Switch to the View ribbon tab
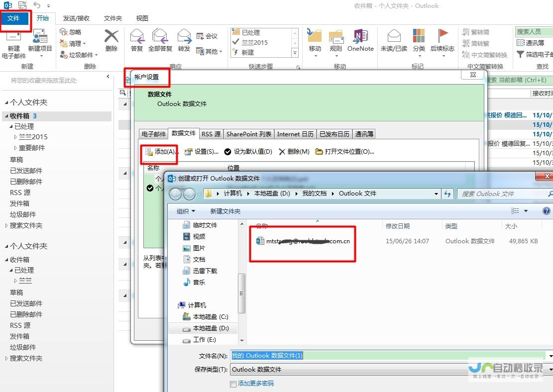This screenshot has height=392, width=553. [142, 18]
